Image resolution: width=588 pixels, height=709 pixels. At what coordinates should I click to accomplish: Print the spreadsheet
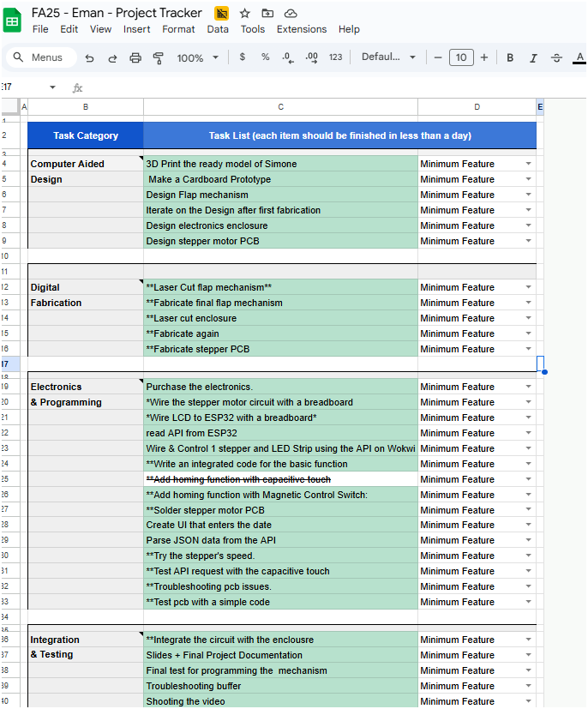click(x=135, y=58)
